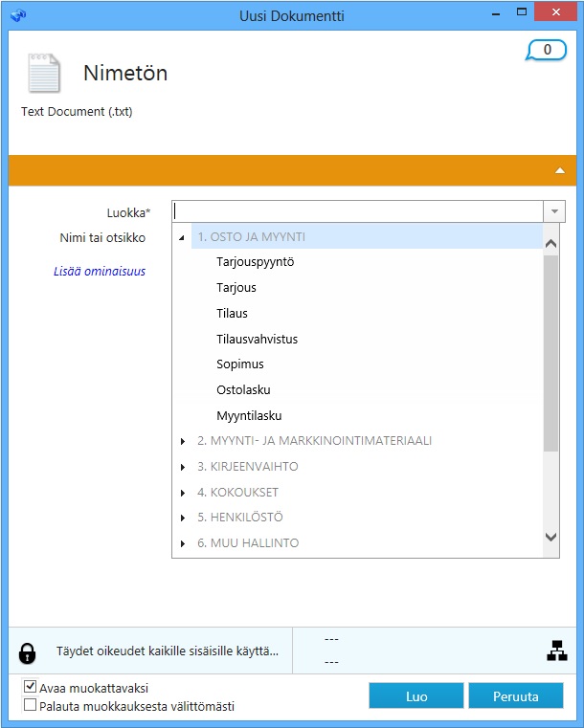Viewport: 584px width, 728px height.
Task: Collapse the orange header arrow
Action: click(560, 170)
